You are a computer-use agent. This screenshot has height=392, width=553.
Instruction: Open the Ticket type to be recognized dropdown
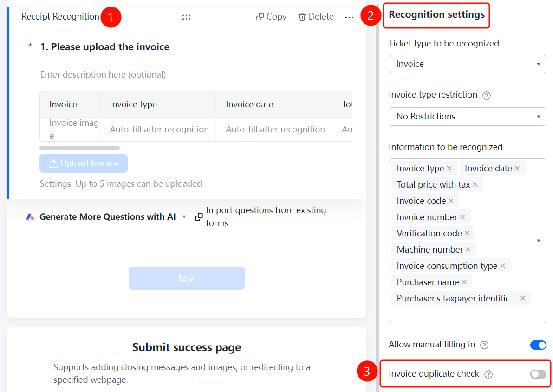[467, 64]
